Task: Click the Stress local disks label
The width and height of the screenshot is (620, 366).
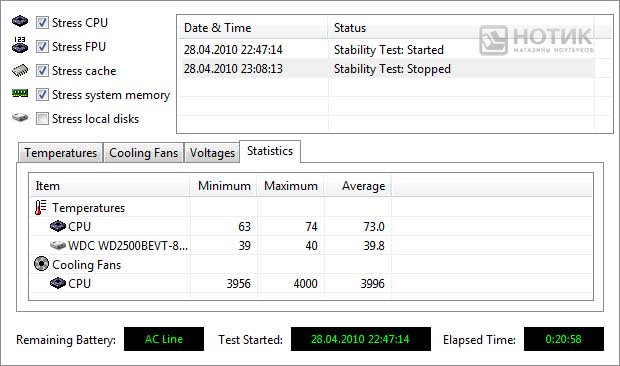Action: click(x=95, y=119)
